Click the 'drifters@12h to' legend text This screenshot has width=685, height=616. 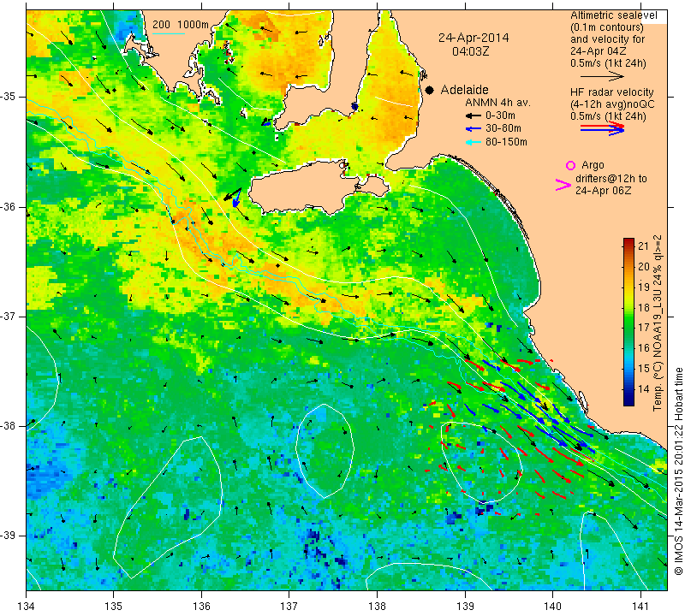coord(611,179)
